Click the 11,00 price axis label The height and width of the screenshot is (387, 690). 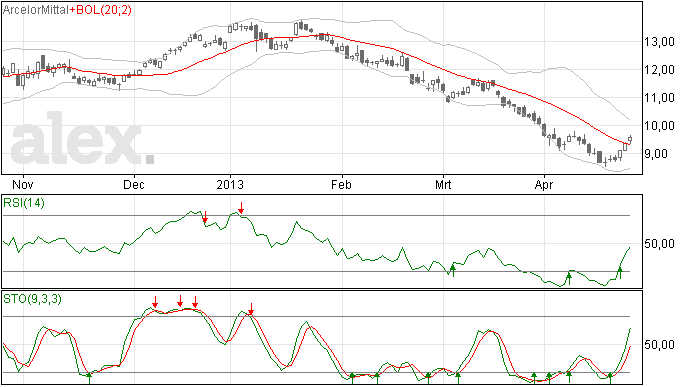click(659, 98)
